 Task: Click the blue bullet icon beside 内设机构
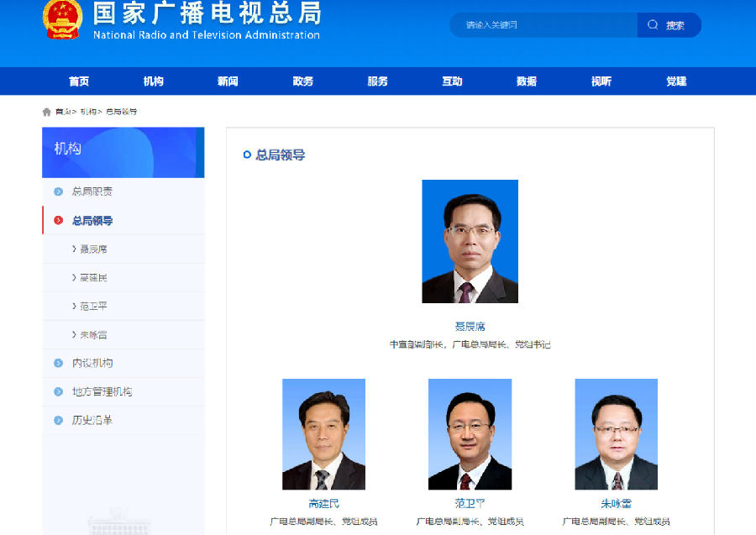(x=58, y=363)
